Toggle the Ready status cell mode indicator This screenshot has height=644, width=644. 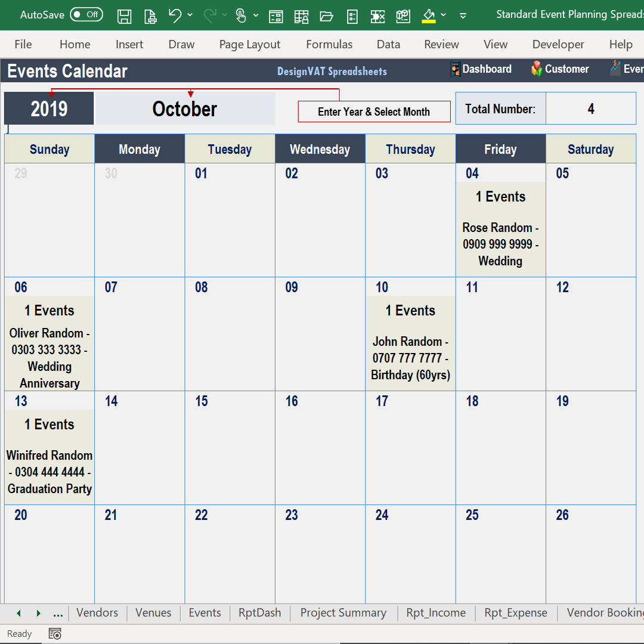(20, 633)
